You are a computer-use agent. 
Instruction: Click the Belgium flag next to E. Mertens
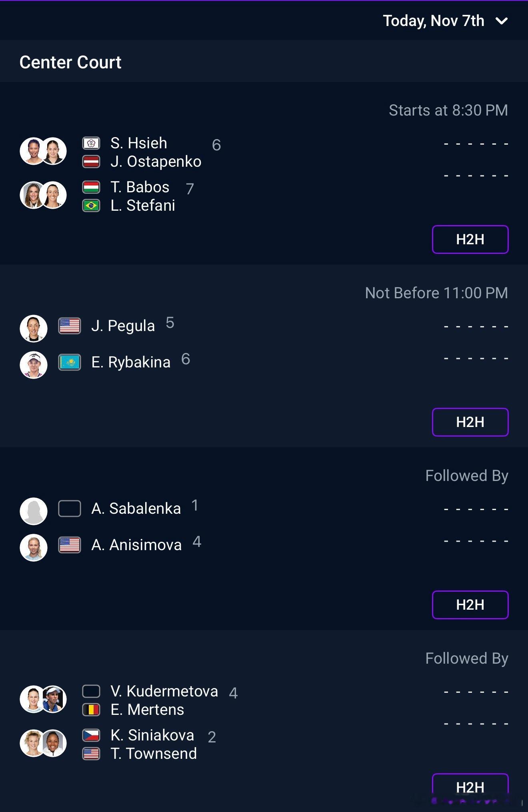(91, 710)
